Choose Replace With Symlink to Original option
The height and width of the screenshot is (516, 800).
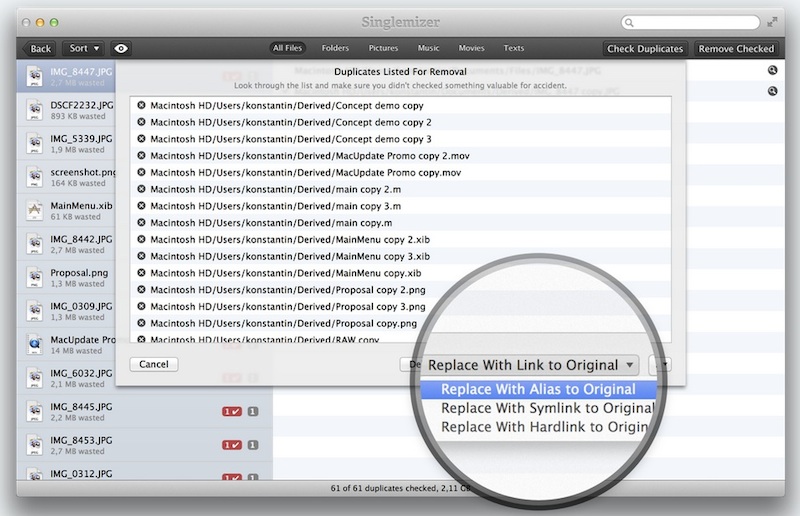coord(547,408)
